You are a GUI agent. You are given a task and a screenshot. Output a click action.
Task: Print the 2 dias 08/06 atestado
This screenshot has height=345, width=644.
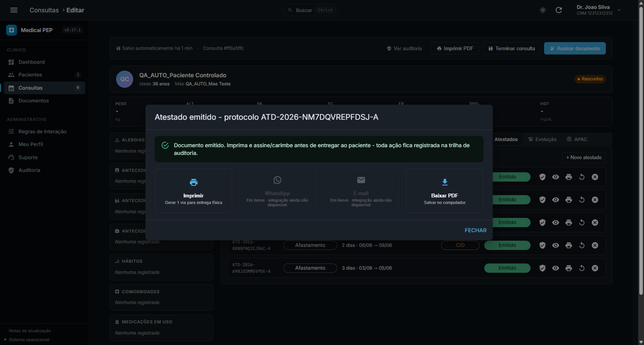[x=569, y=245]
